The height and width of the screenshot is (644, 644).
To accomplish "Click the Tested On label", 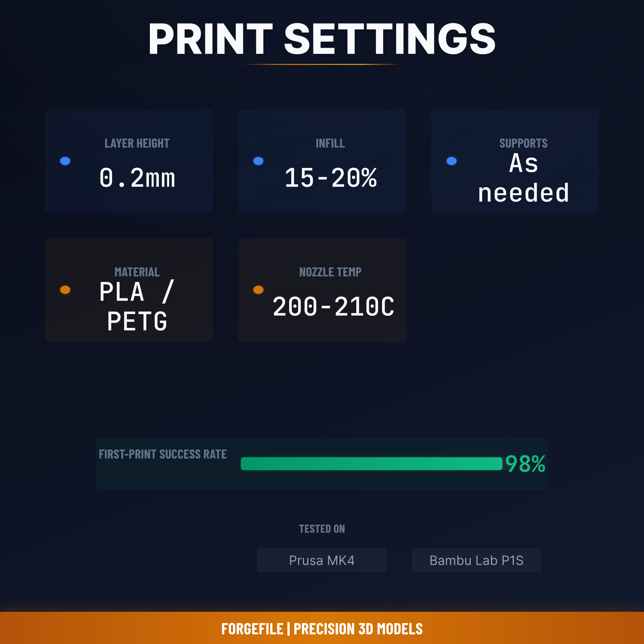I will (x=322, y=529).
